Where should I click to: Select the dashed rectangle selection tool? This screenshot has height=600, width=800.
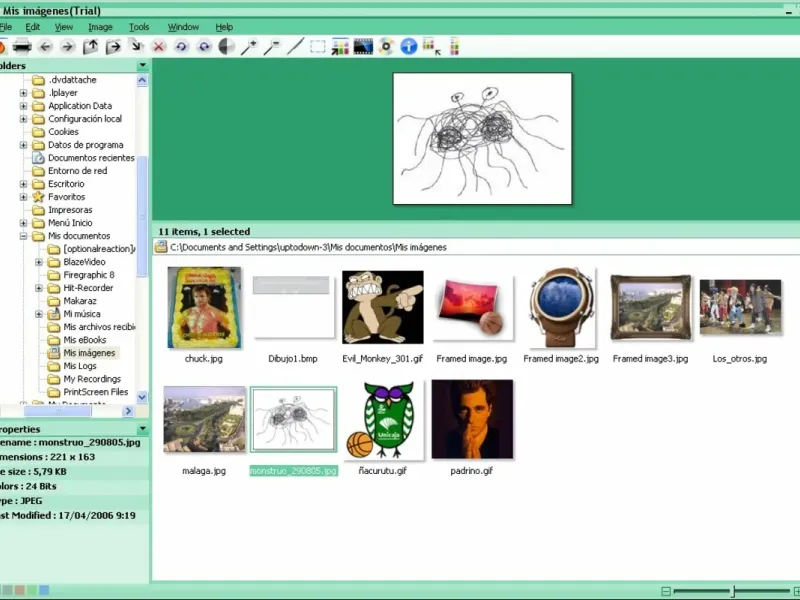coord(317,47)
